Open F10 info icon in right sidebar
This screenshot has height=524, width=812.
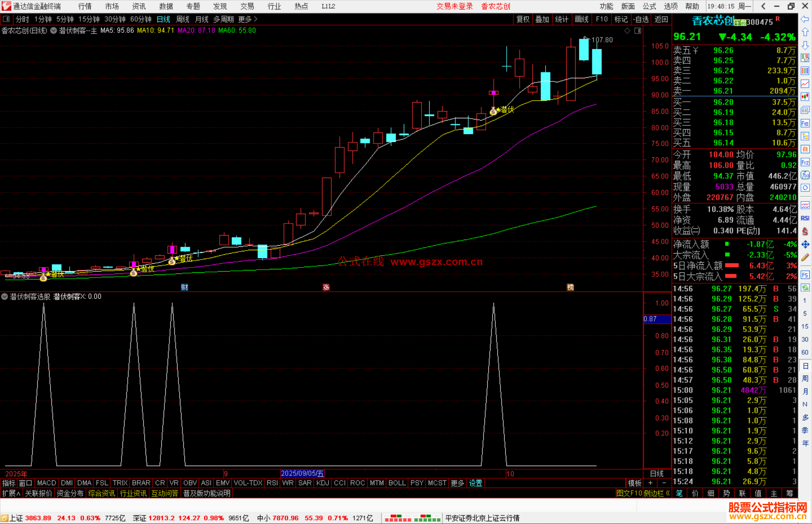click(x=805, y=123)
